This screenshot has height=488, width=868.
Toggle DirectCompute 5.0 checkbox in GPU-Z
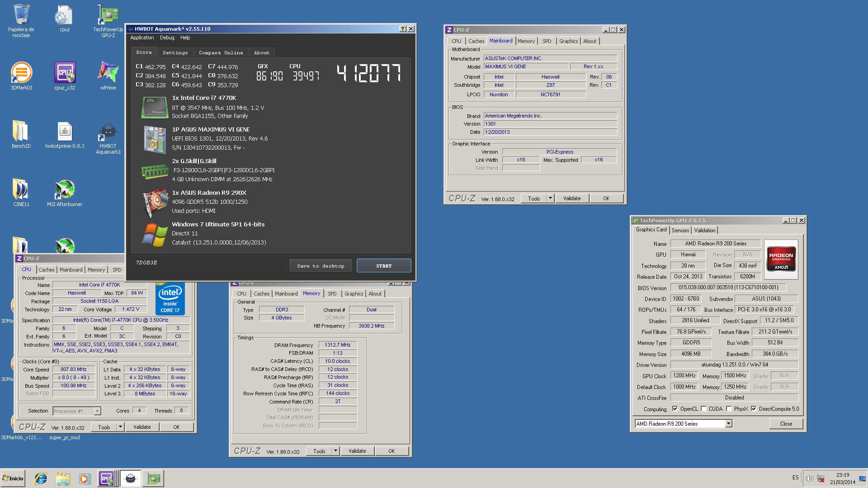[x=754, y=409]
